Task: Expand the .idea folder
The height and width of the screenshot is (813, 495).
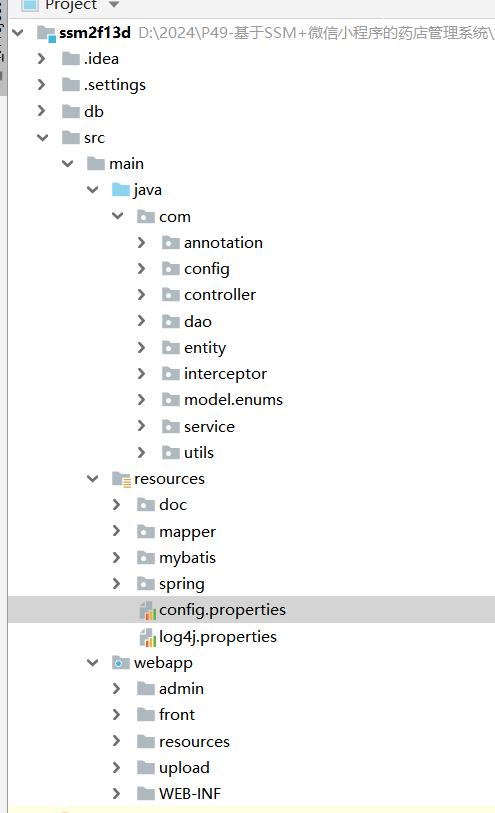Action: coord(41,59)
